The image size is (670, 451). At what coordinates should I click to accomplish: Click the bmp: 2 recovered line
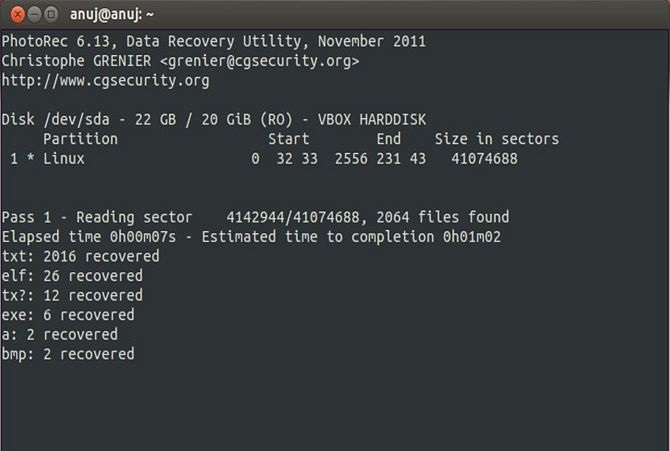[68, 354]
